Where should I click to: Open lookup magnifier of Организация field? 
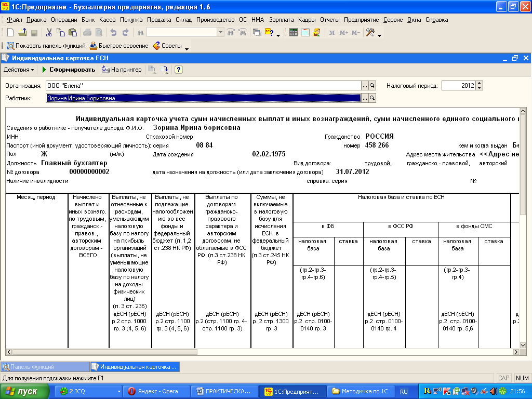point(372,86)
